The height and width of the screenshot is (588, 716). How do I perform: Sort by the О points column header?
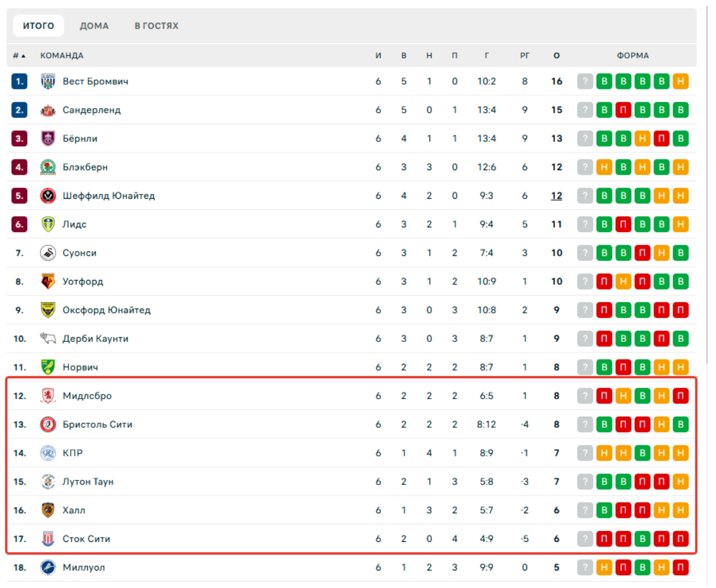pos(556,56)
